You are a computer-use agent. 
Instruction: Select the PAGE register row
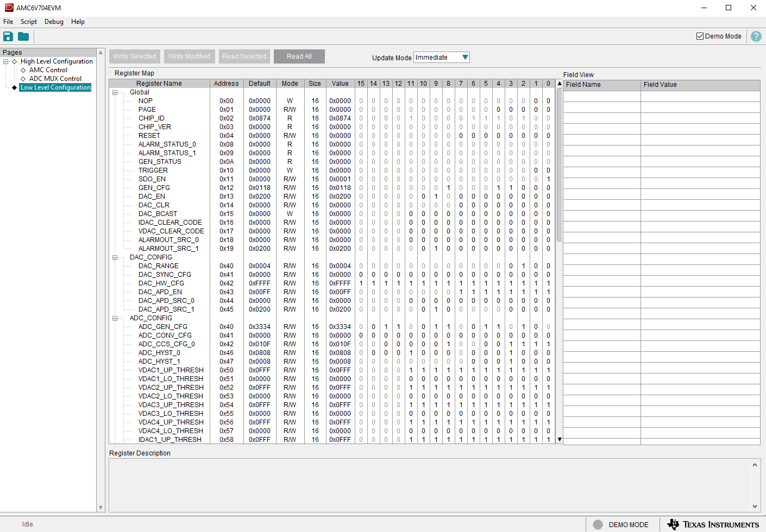point(332,110)
